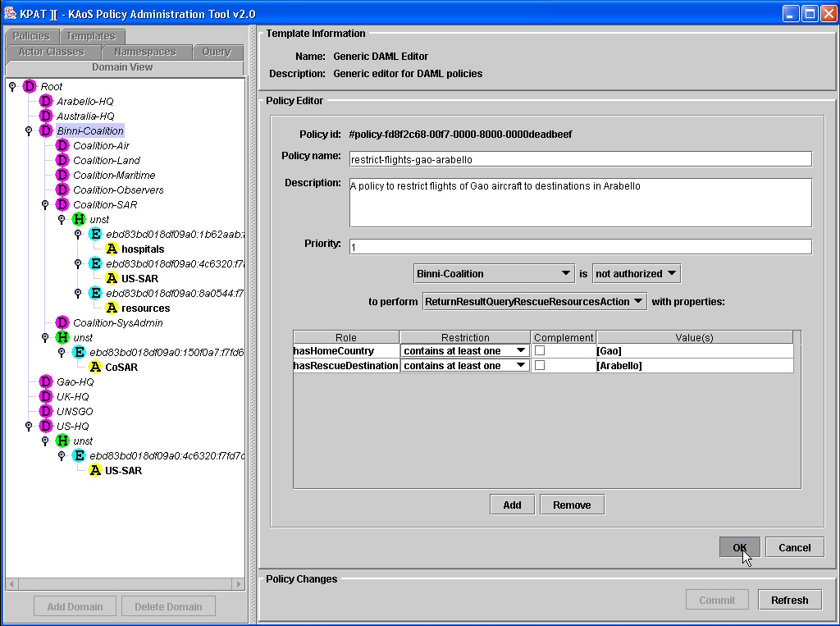Switch to the Templates tab
Image resolution: width=840 pixels, height=626 pixels.
pos(92,36)
